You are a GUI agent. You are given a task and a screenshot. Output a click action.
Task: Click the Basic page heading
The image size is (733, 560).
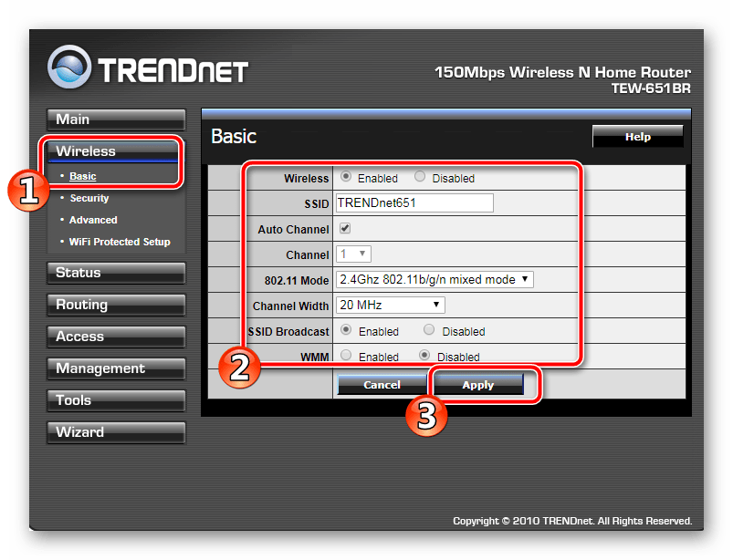pyautogui.click(x=234, y=137)
